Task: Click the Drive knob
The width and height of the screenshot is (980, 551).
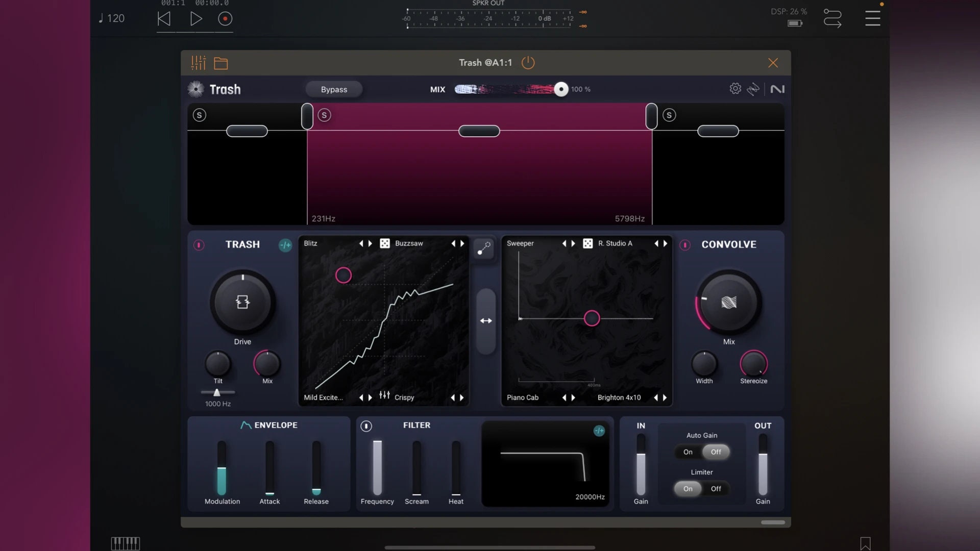Action: tap(242, 303)
